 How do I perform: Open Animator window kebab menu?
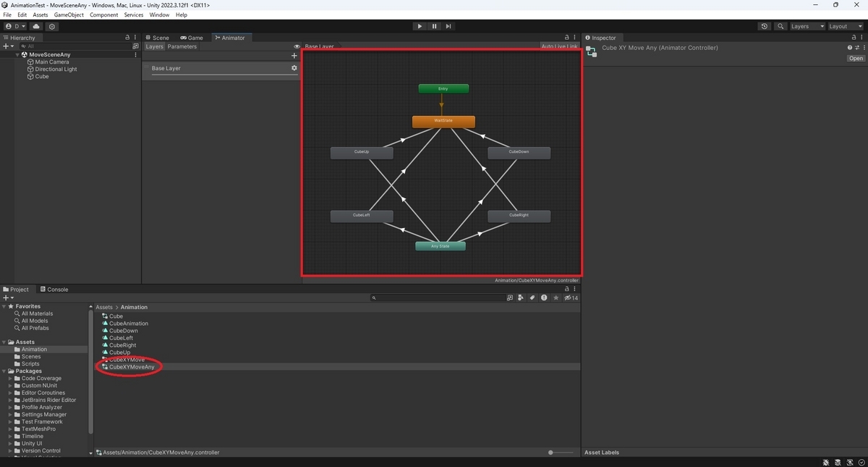[x=576, y=38]
